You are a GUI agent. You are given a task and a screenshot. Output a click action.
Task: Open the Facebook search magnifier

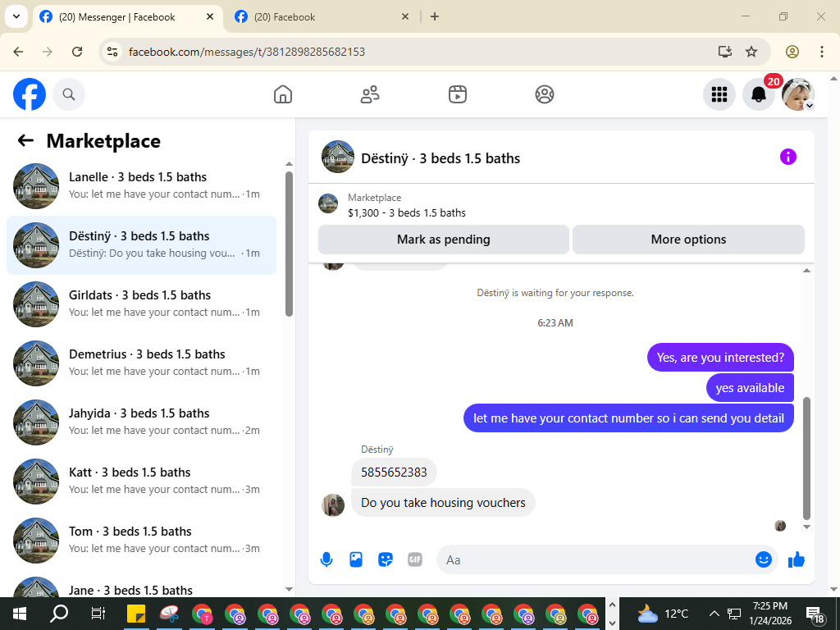(69, 94)
